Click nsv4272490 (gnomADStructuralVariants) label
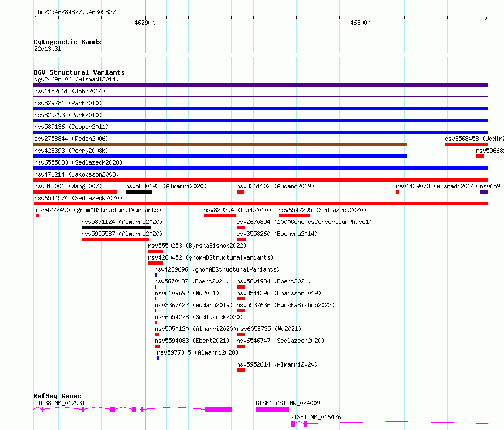 click(99, 210)
